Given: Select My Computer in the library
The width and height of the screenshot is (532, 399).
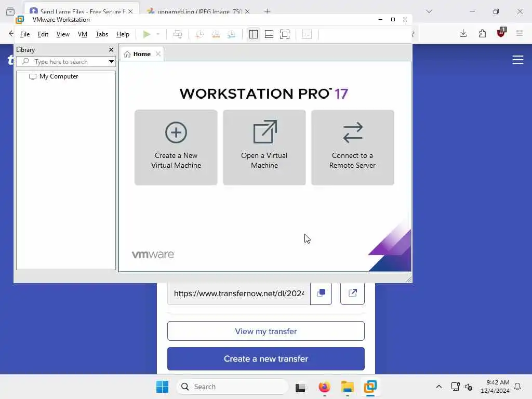Looking at the screenshot, I should (x=54, y=76).
